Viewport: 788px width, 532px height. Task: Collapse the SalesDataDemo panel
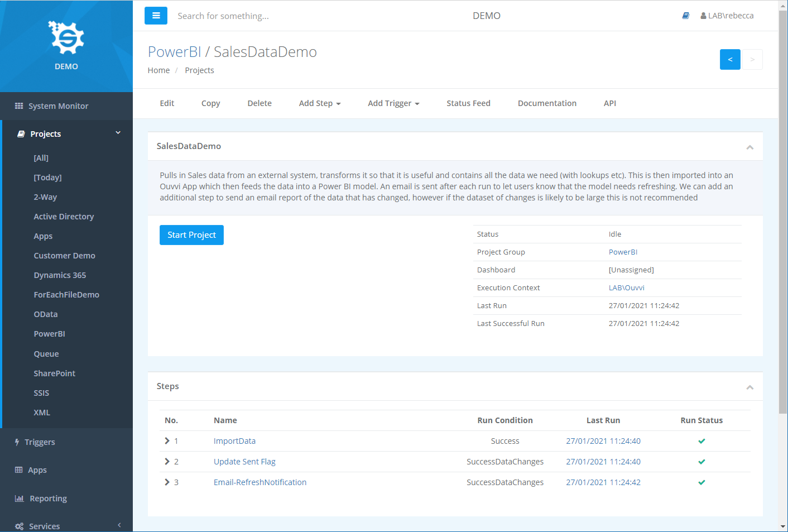click(749, 147)
